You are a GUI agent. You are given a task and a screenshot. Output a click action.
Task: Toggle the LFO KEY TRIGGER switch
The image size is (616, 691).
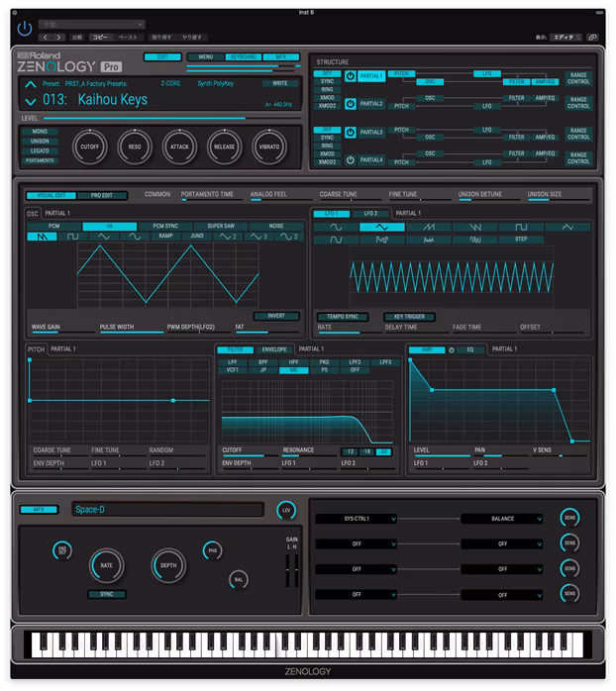(409, 317)
